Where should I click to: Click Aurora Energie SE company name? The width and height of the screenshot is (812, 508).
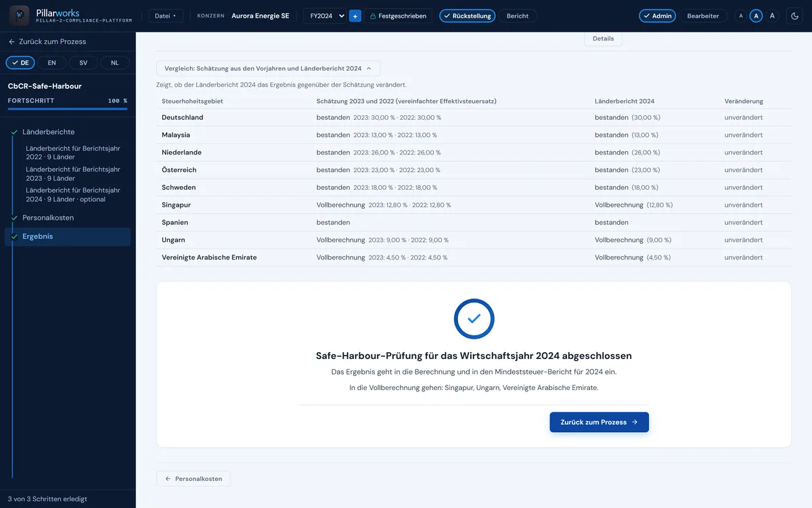pyautogui.click(x=260, y=16)
